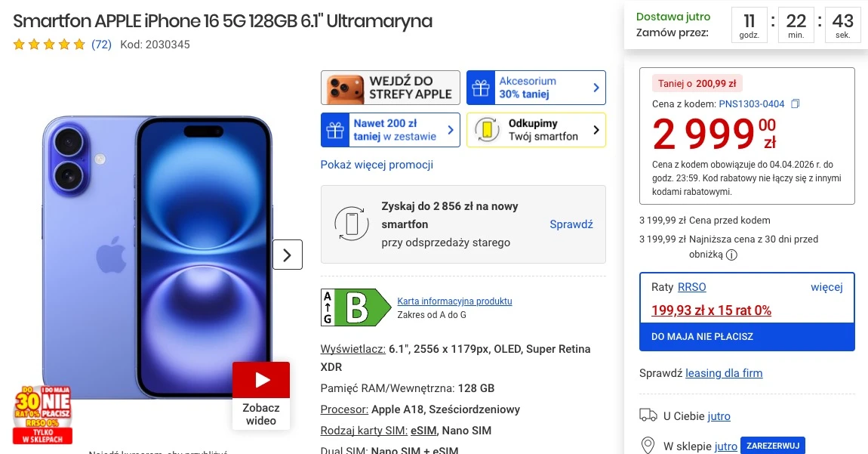Expand Akcesorium 30% taniej promotion chevron
The height and width of the screenshot is (454, 868).
pos(596,88)
